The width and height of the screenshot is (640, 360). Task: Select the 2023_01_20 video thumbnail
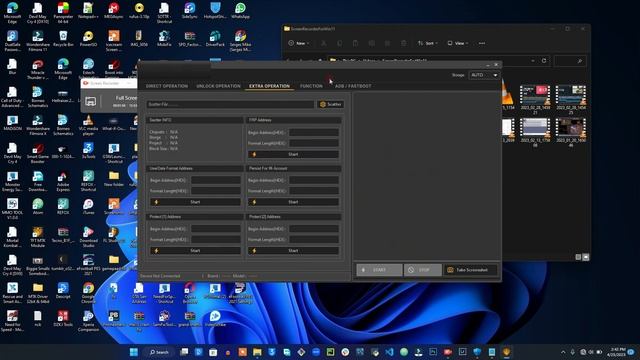point(571,132)
